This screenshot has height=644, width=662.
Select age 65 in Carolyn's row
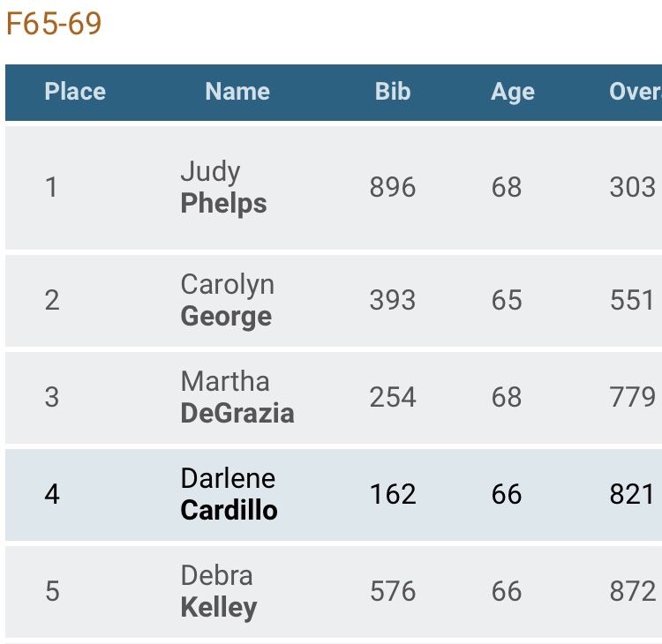(x=507, y=300)
